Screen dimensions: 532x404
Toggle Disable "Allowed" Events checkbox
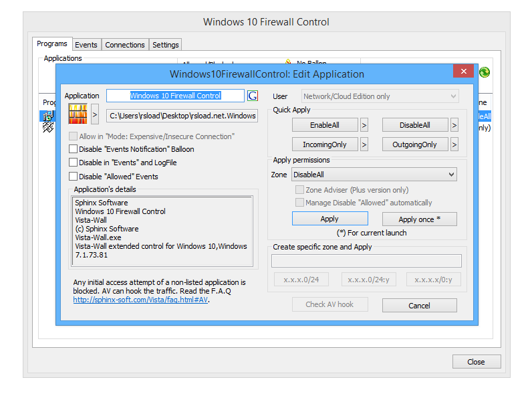pyautogui.click(x=73, y=176)
